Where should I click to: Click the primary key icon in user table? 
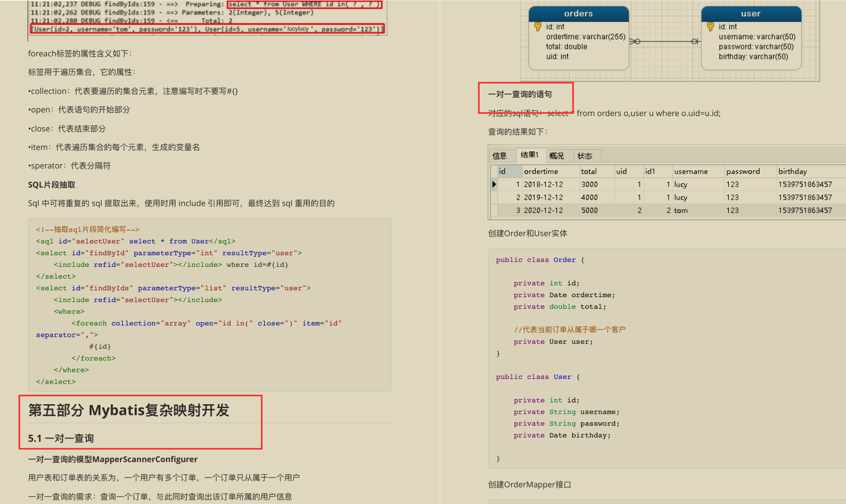click(710, 26)
